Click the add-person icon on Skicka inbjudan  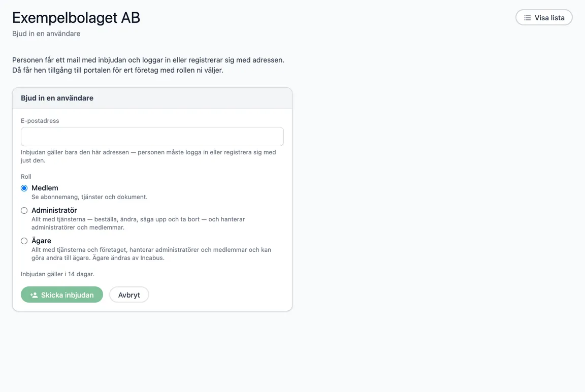34,295
